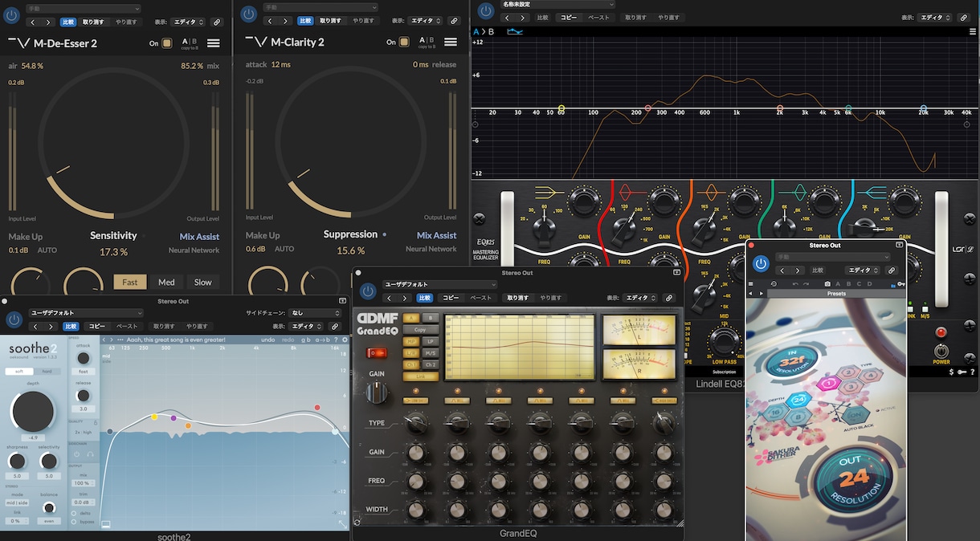Click Mix Assist in M-Clarity 2

(437, 236)
